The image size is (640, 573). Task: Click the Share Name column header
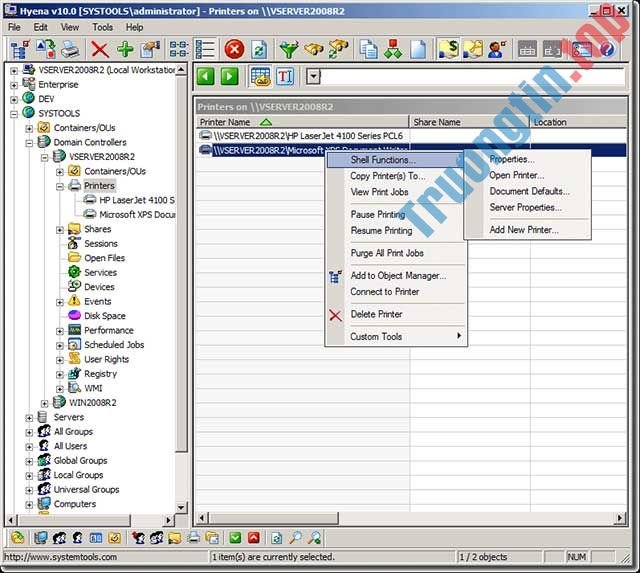pos(469,122)
